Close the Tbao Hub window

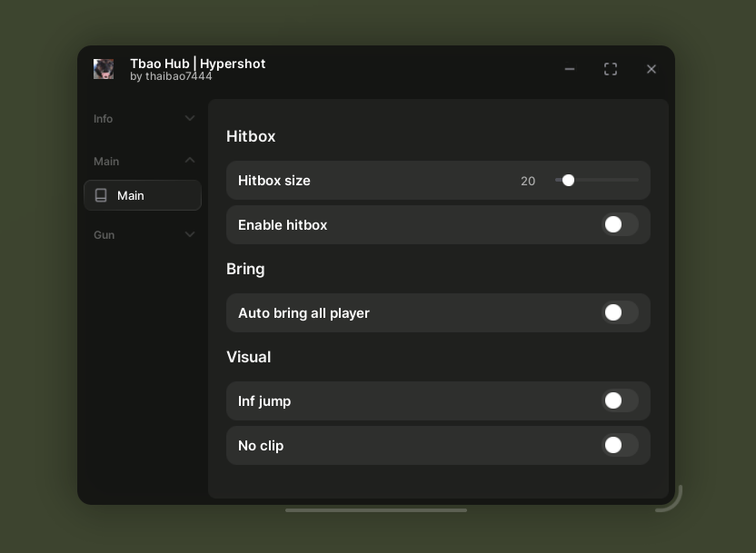pyautogui.click(x=652, y=69)
